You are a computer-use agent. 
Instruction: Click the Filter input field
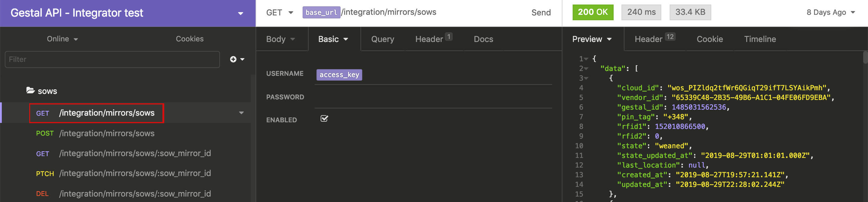112,59
